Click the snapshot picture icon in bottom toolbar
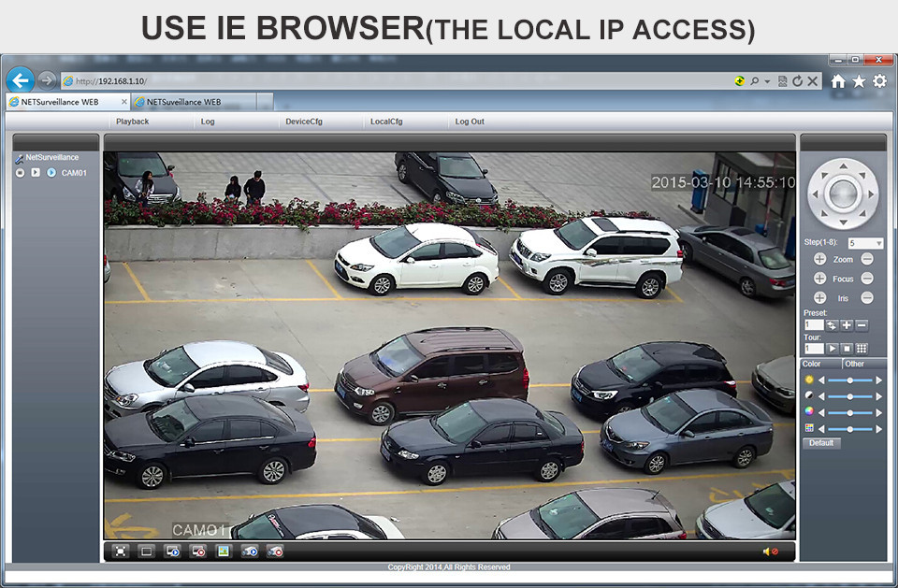 (x=224, y=552)
